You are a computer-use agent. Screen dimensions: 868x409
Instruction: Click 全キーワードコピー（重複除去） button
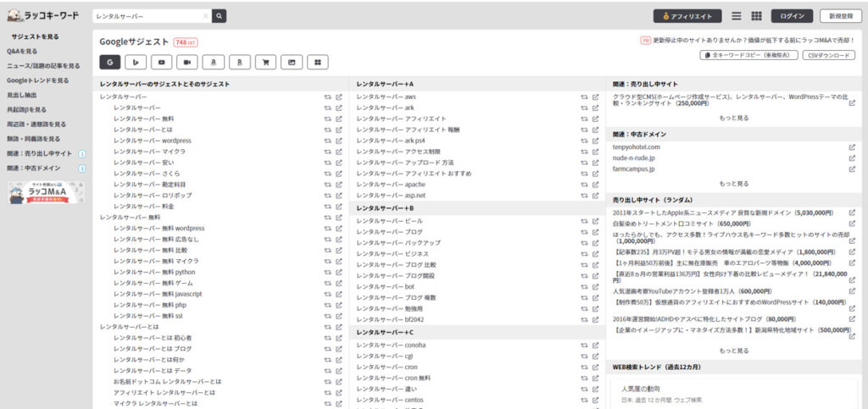[x=749, y=55]
